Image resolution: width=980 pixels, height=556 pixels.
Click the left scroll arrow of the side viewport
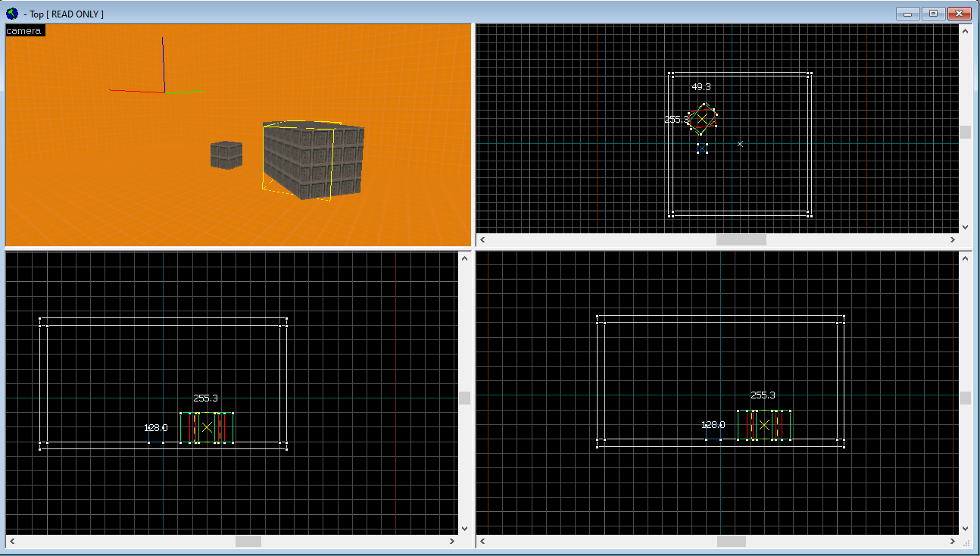click(482, 541)
